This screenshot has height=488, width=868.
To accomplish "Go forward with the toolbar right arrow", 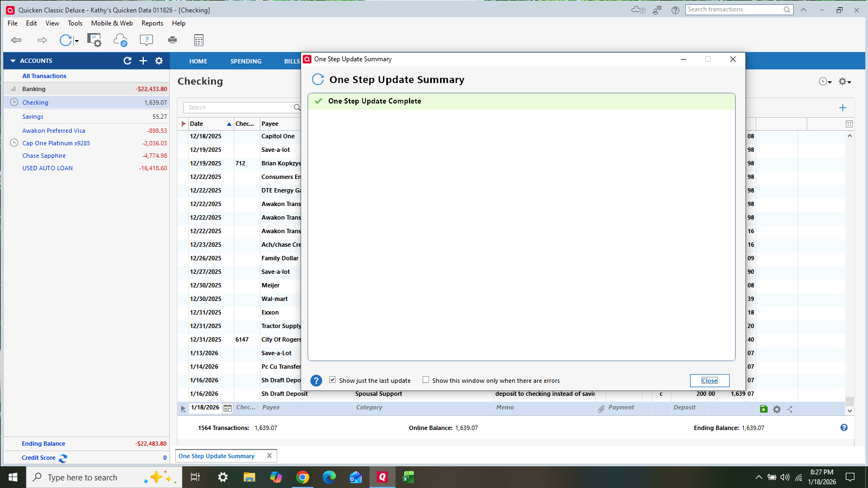I will click(42, 40).
